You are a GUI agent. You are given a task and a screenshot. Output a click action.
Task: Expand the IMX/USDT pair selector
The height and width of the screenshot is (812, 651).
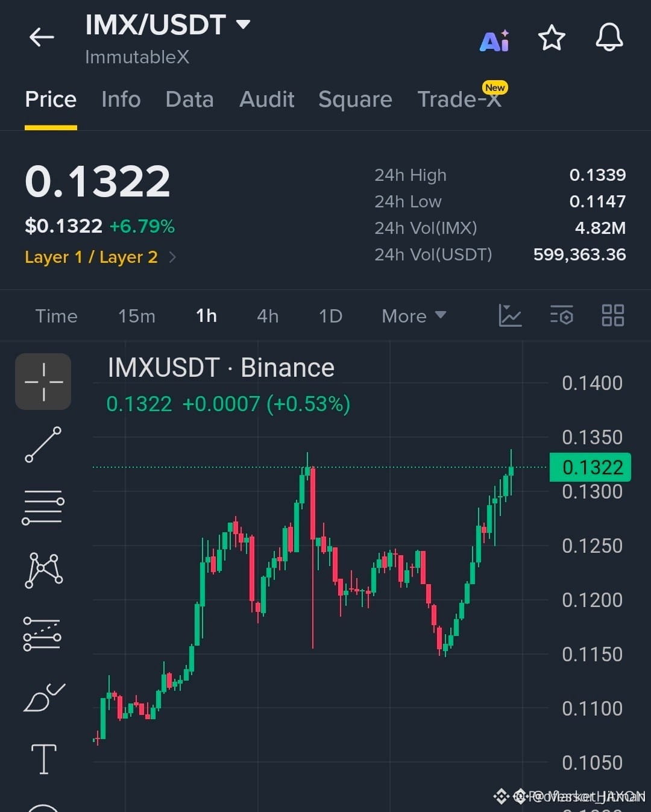243,24
